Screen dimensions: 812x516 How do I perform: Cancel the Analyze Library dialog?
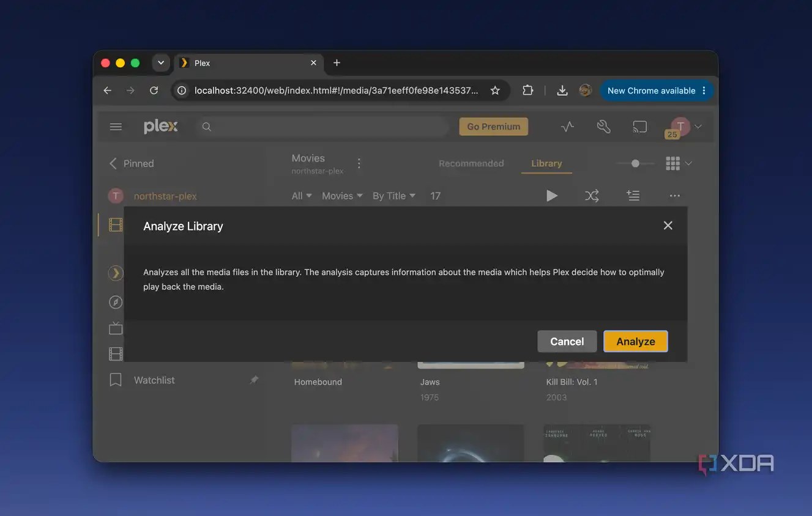567,342
